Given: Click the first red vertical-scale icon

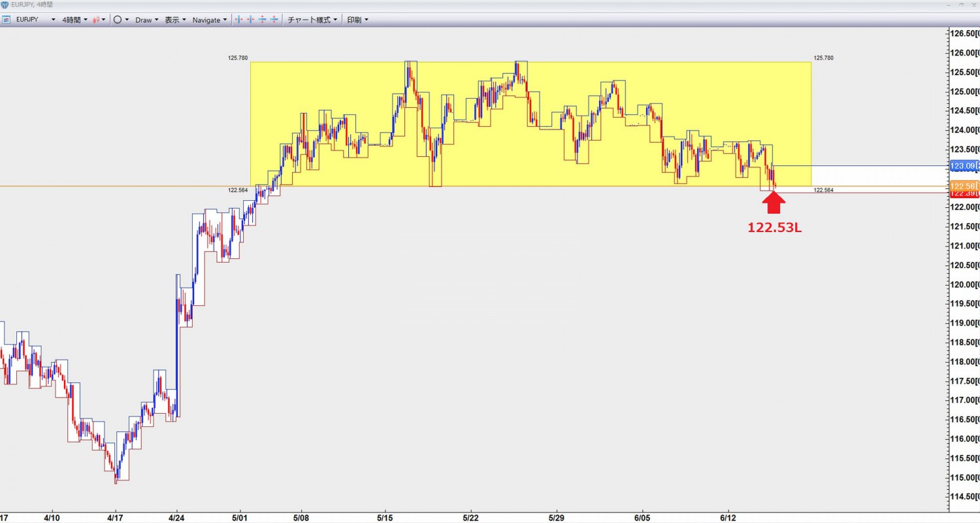Looking at the screenshot, I should [x=262, y=20].
